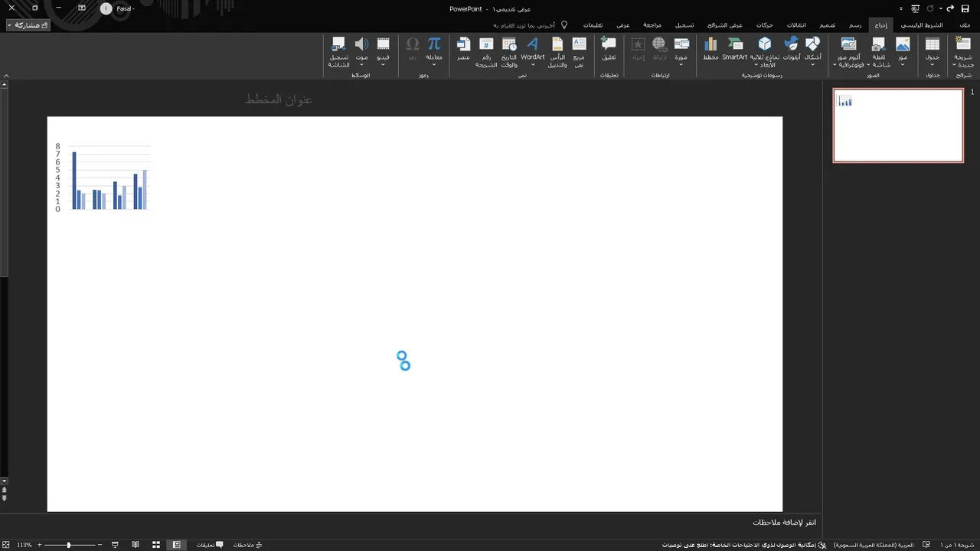Open the ملف (File) tab
This screenshot has height=551, width=980.
(x=965, y=24)
